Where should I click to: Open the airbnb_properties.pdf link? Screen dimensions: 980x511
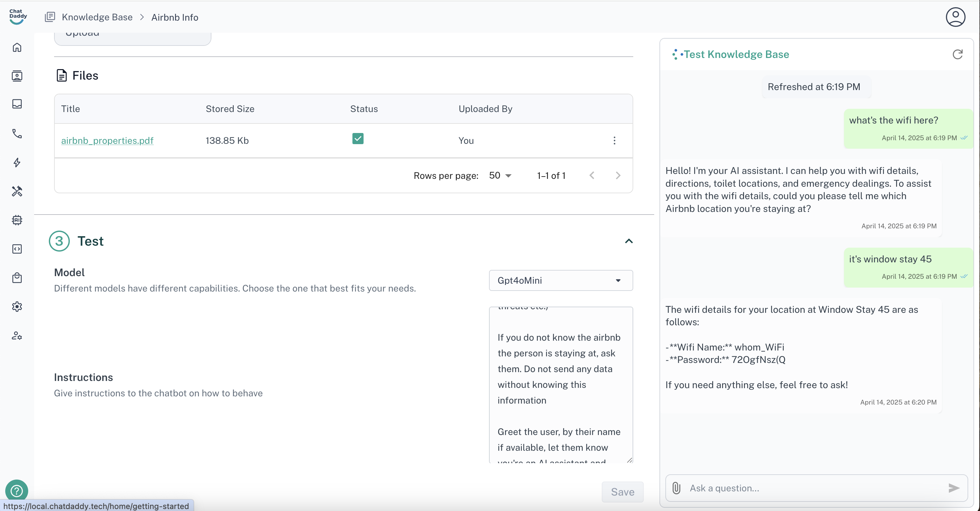pos(107,141)
